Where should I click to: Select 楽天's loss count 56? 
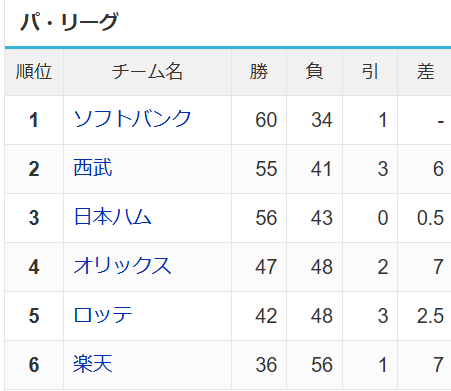click(x=322, y=365)
